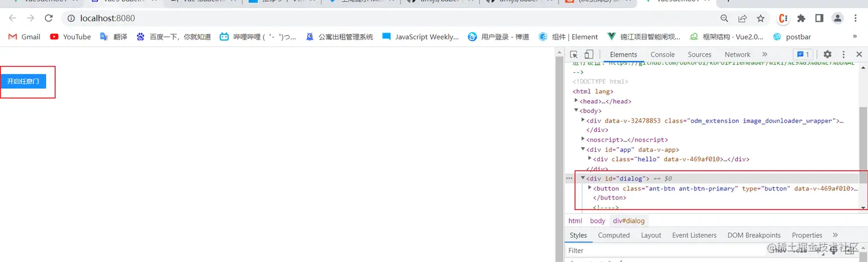Select html in the breadcrumb
Screen dimensions: 868x262
[575, 221]
